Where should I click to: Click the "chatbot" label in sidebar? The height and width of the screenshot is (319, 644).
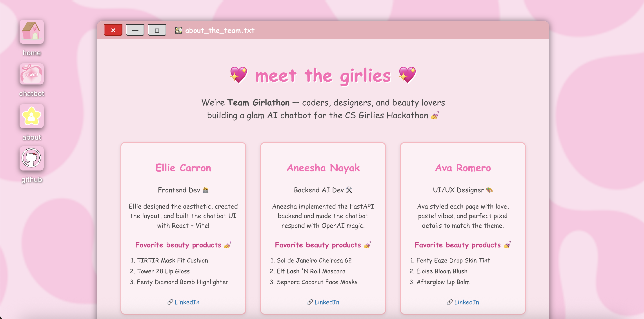click(x=31, y=93)
